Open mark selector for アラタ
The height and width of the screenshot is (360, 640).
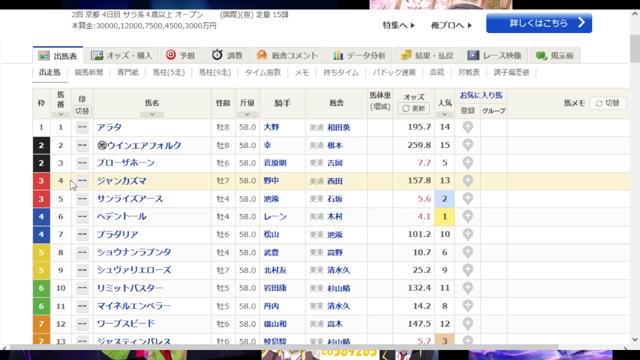point(82,127)
